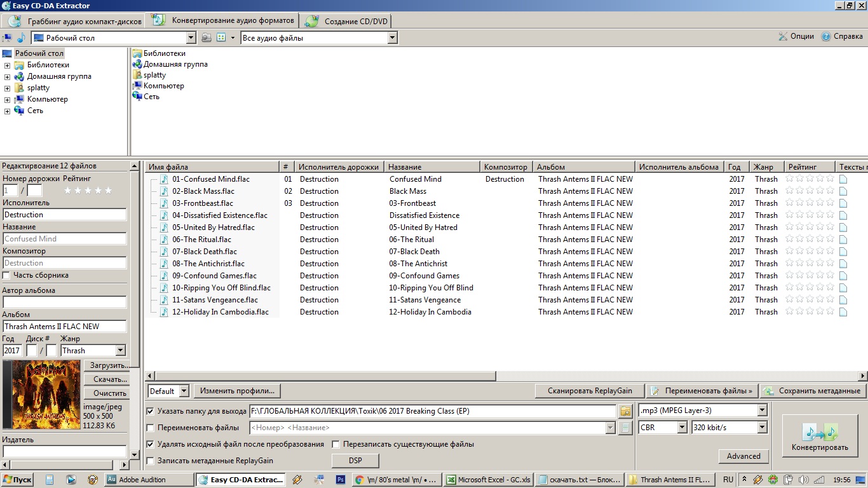Screen dimensions: 868x488
Task: Sort by the Имя файла column header
Action: [x=212, y=167]
